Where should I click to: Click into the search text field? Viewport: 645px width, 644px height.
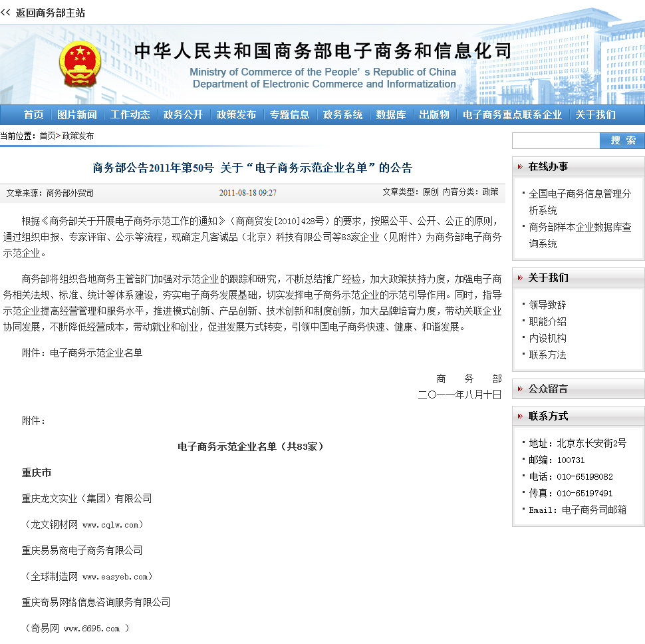coord(556,140)
